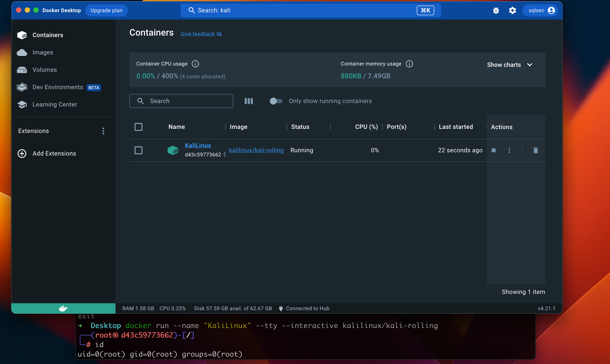The width and height of the screenshot is (610, 364).
Task: Click the Upgrade plan button
Action: click(106, 10)
